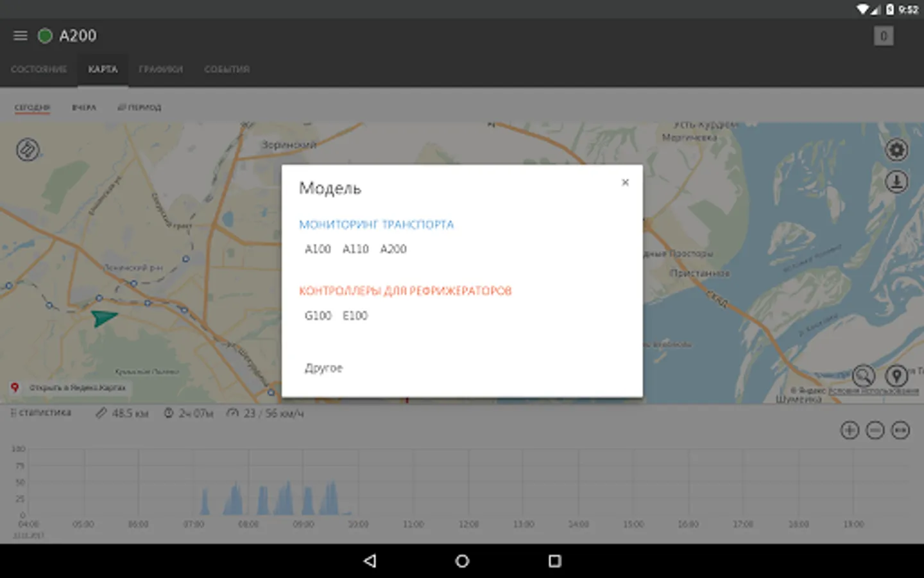Image resolution: width=924 pixels, height=578 pixels.
Task: Zoom in the chart with plus icon
Action: tap(850, 430)
